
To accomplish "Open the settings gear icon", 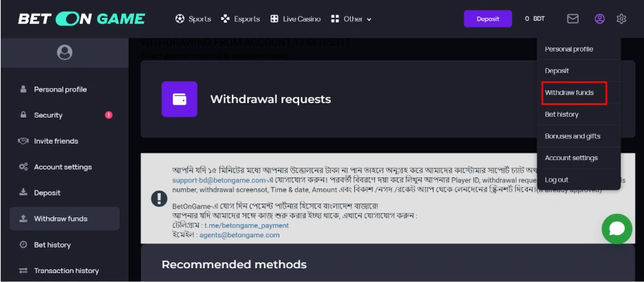I will (x=621, y=19).
